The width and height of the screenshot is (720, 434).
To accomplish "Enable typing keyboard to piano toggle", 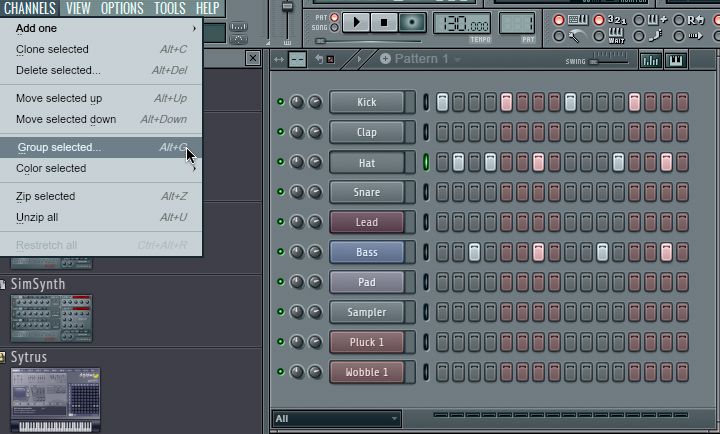I will coord(558,20).
